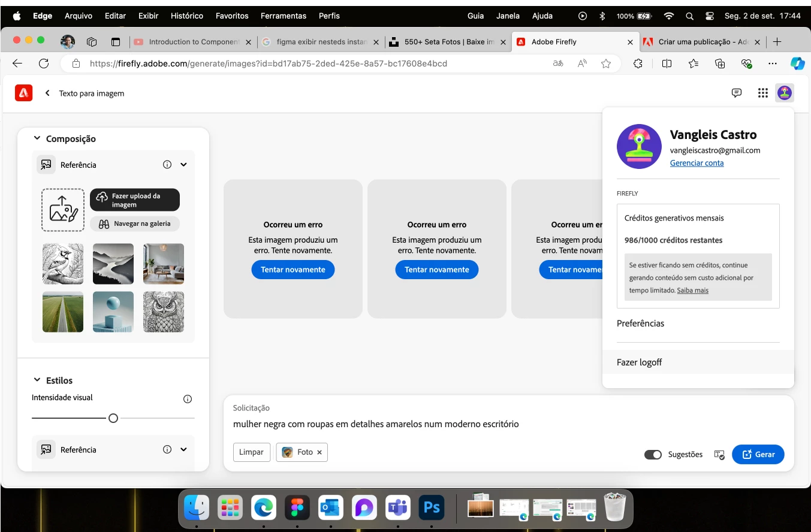Collapse the Composição section
Screen dimensions: 811x532
37,138
